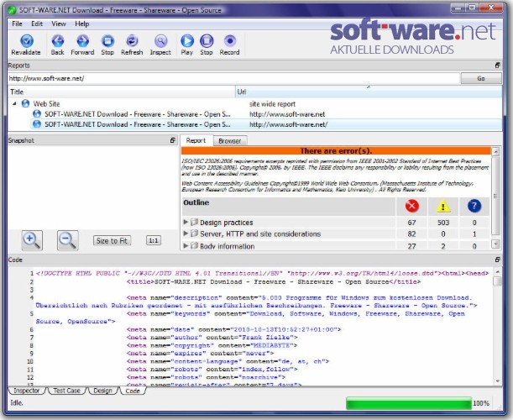Click the application icon in the title bar
Image resolution: width=513 pixels, height=420 pixels.
tap(12, 10)
